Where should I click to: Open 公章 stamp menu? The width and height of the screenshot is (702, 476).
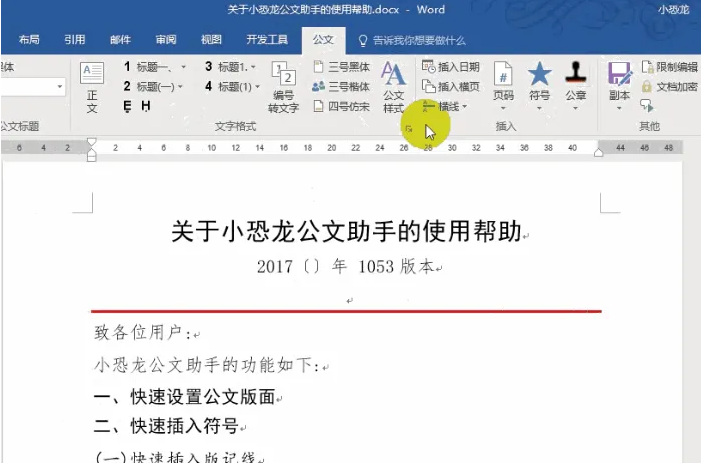[x=576, y=86]
